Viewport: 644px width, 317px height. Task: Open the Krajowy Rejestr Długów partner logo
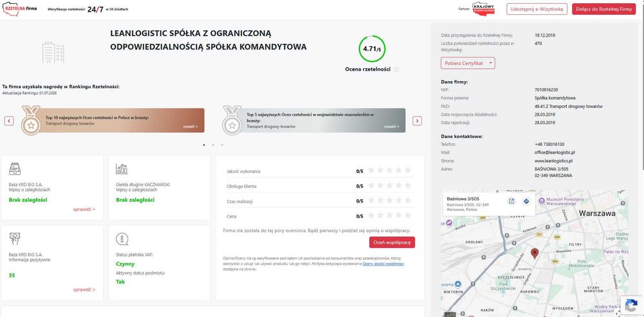click(484, 8)
